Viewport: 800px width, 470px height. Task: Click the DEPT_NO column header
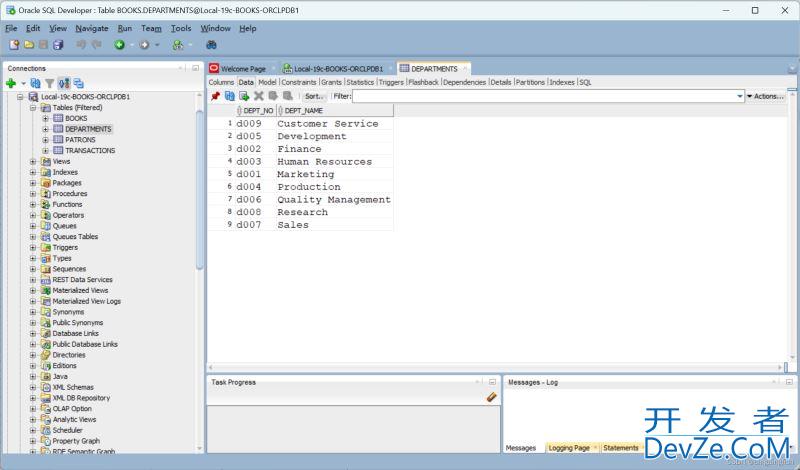pos(256,111)
